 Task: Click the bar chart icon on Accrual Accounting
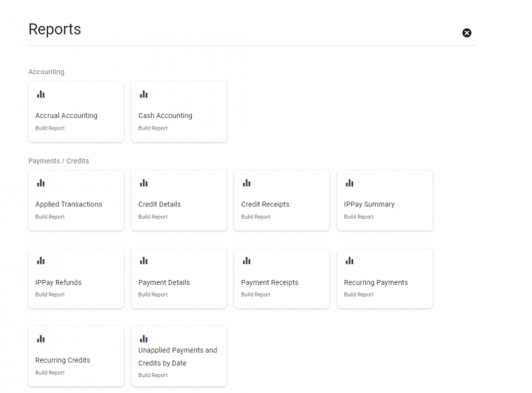(41, 94)
